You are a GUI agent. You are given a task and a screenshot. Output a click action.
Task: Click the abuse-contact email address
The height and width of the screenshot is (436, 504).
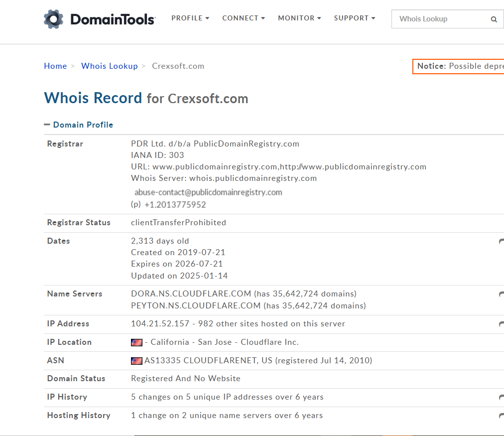(x=208, y=192)
